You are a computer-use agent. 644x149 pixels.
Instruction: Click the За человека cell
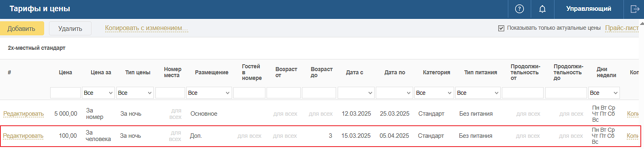point(98,136)
